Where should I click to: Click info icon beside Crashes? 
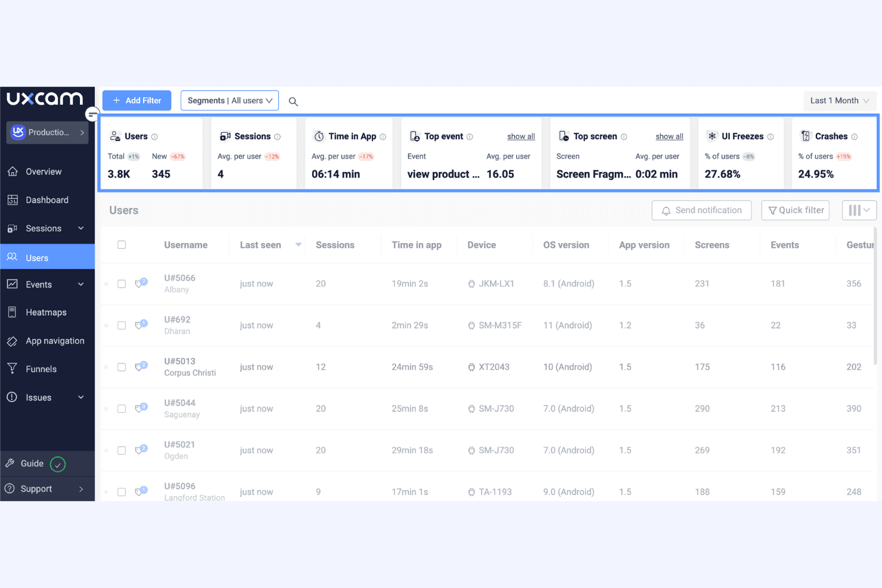(x=855, y=137)
